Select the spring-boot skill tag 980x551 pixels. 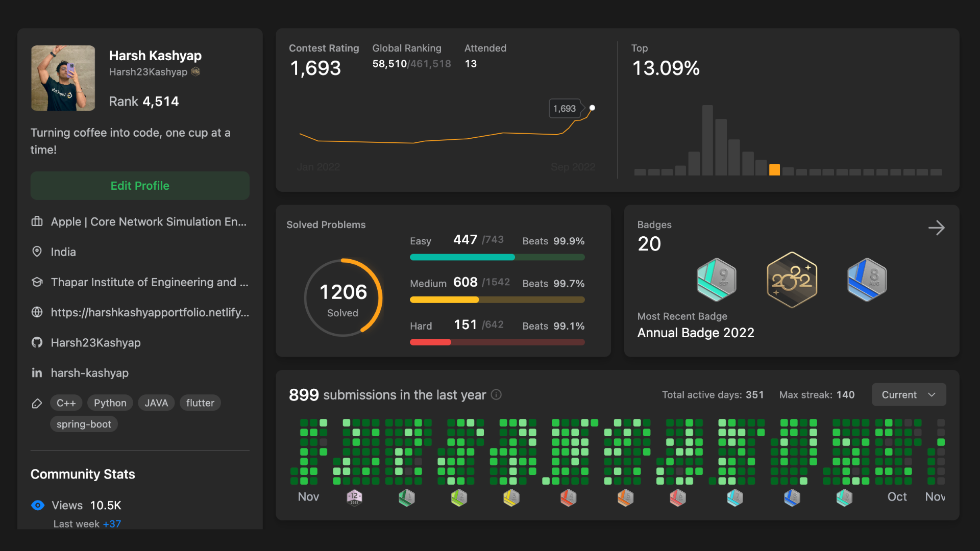coord(84,424)
